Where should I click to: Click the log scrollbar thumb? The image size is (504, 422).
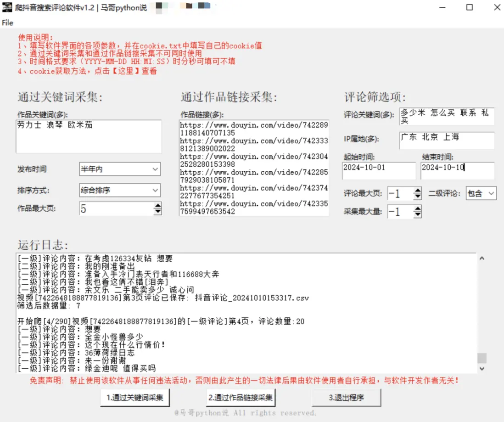(x=482, y=358)
